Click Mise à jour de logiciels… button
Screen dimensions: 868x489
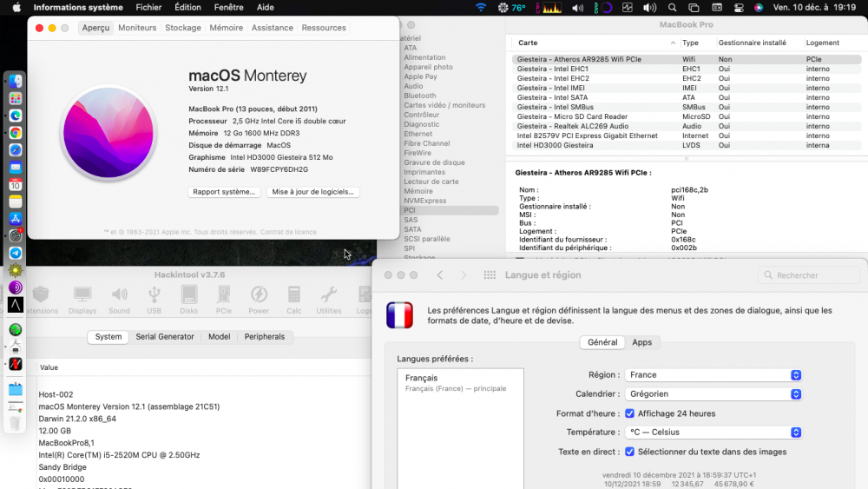[312, 192]
